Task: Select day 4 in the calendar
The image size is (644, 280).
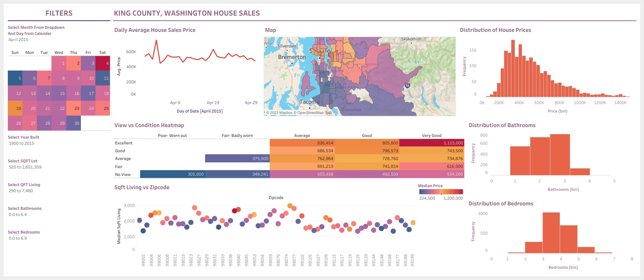Action: tap(103, 63)
